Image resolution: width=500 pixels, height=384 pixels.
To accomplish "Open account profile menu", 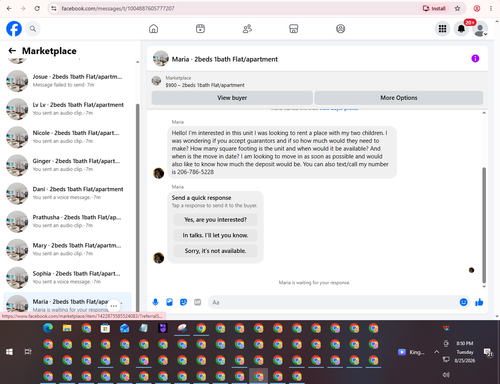I will click(x=480, y=29).
